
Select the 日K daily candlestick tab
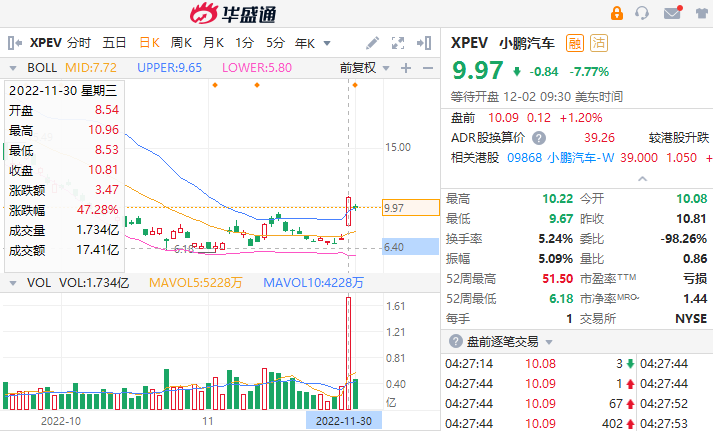click(150, 43)
